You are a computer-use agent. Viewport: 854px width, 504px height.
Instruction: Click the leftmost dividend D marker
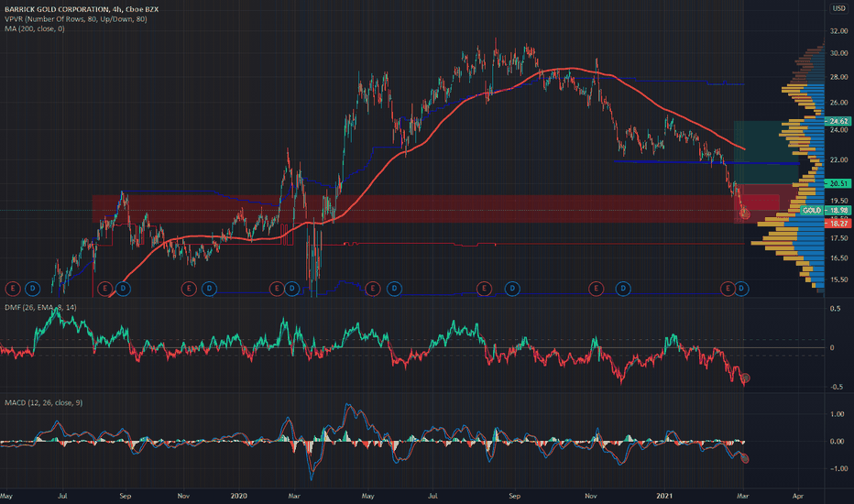click(x=33, y=289)
